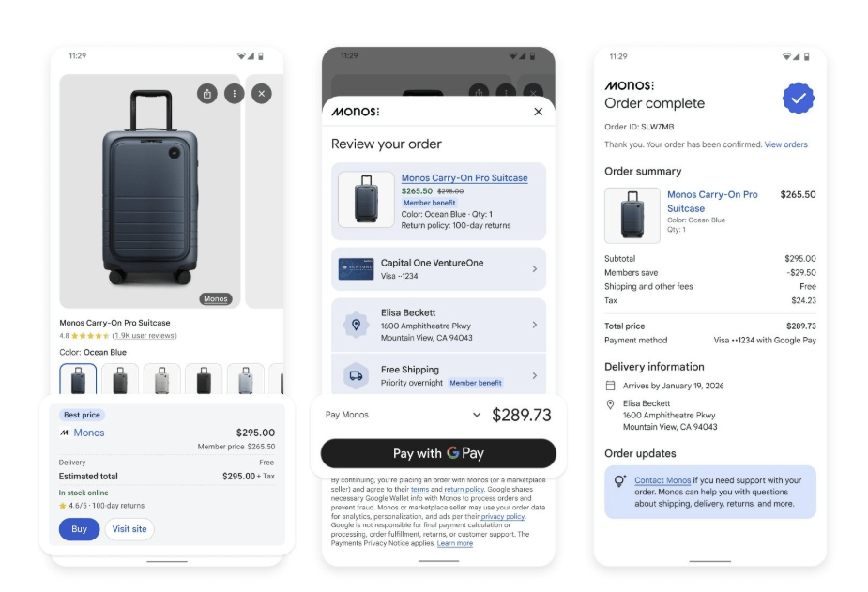Expand the Elisa Beckett shipping address row
868x592 pixels.
(438, 325)
